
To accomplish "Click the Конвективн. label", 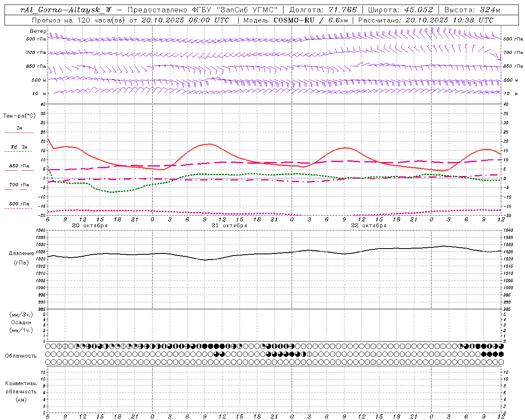I will coord(21,383).
